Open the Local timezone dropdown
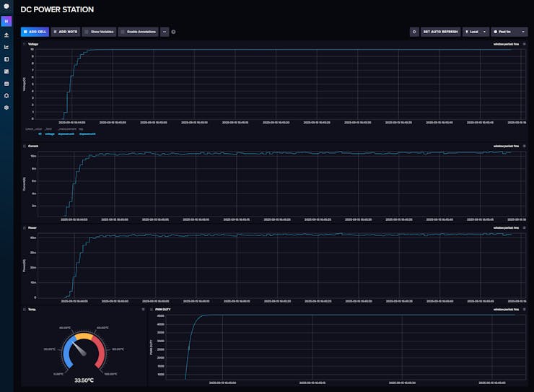The image size is (534, 392). coord(476,32)
